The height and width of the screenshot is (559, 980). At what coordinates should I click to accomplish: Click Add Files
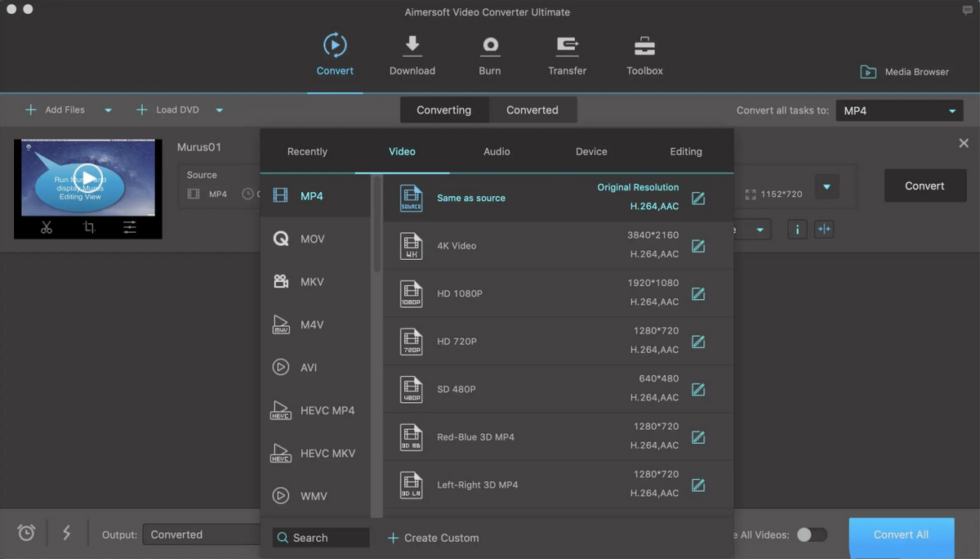56,110
